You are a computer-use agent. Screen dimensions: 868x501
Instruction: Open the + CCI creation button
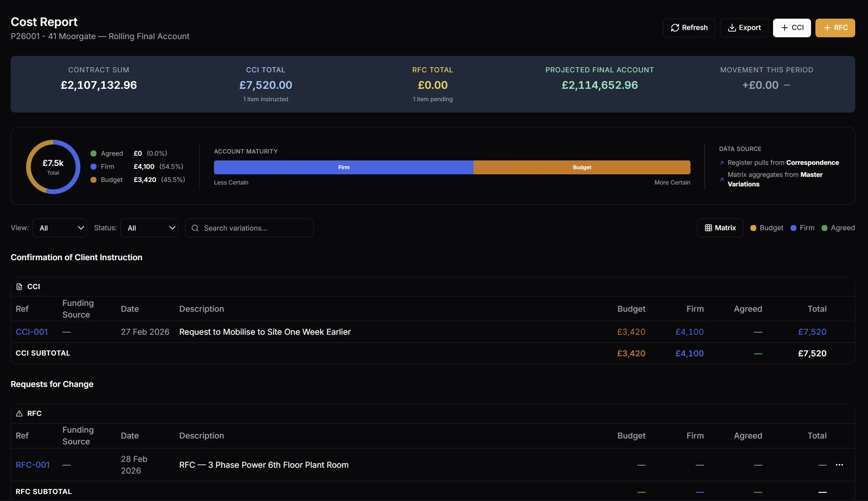pyautogui.click(x=792, y=27)
